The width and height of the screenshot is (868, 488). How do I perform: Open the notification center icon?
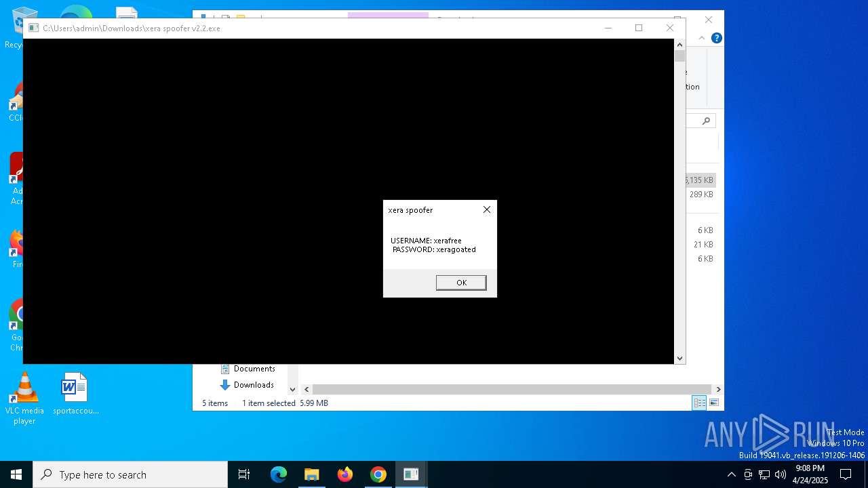click(x=846, y=474)
